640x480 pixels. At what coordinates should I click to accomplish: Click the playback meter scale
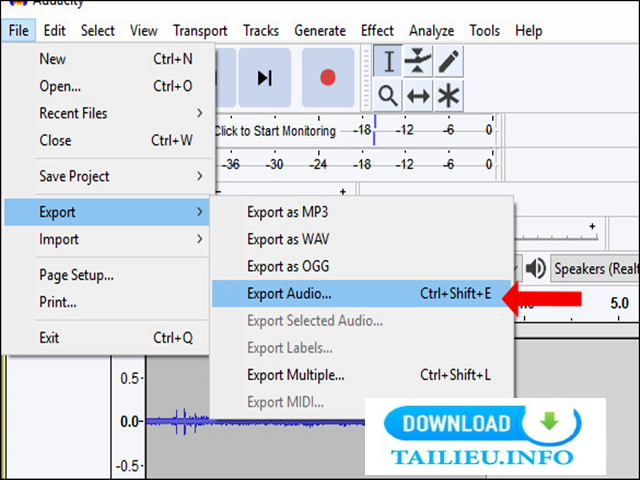point(357,164)
